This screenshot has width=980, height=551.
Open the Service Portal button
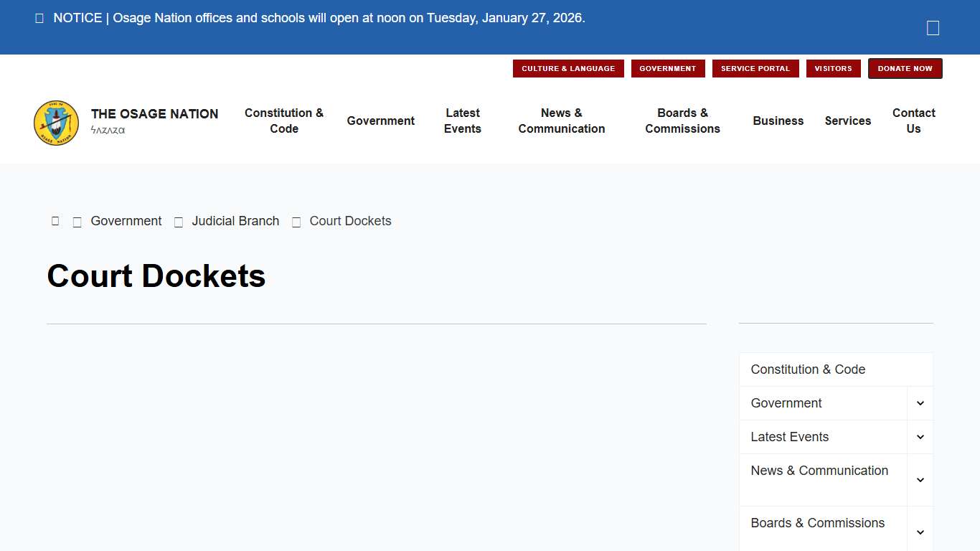[x=755, y=69]
